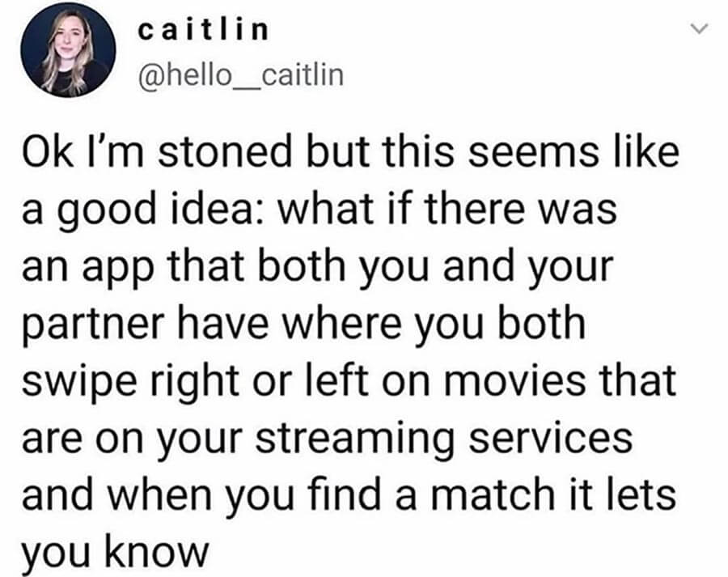Click the word 'services' in tweet
This screenshot has height=577, width=728.
[x=550, y=438]
